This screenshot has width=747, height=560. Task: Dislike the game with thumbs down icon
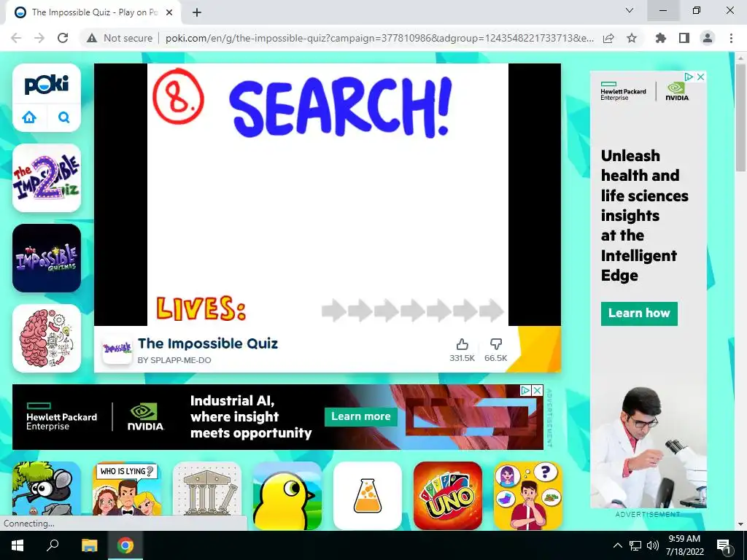496,344
